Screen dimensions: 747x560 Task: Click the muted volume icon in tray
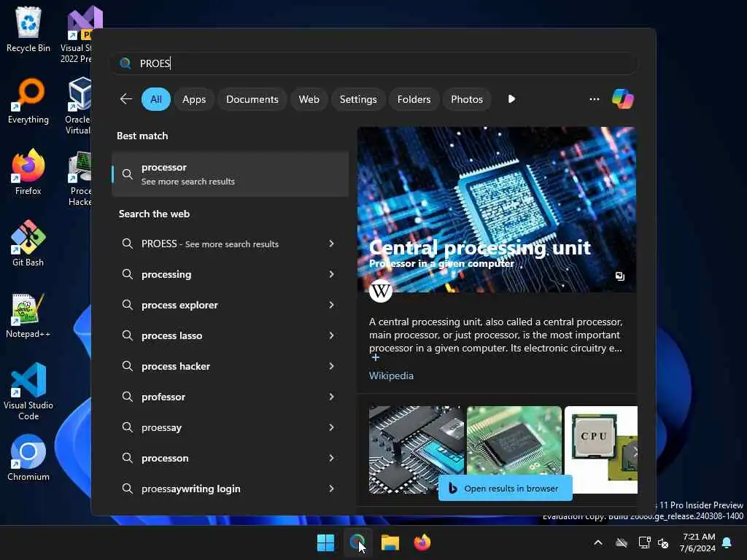(663, 542)
